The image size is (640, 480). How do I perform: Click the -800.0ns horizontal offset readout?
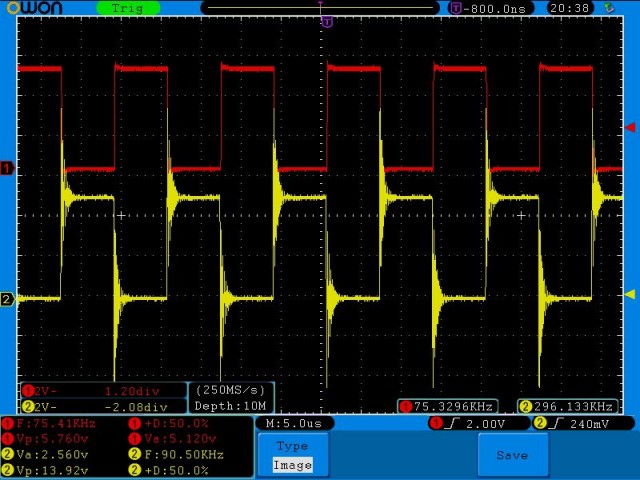point(491,8)
